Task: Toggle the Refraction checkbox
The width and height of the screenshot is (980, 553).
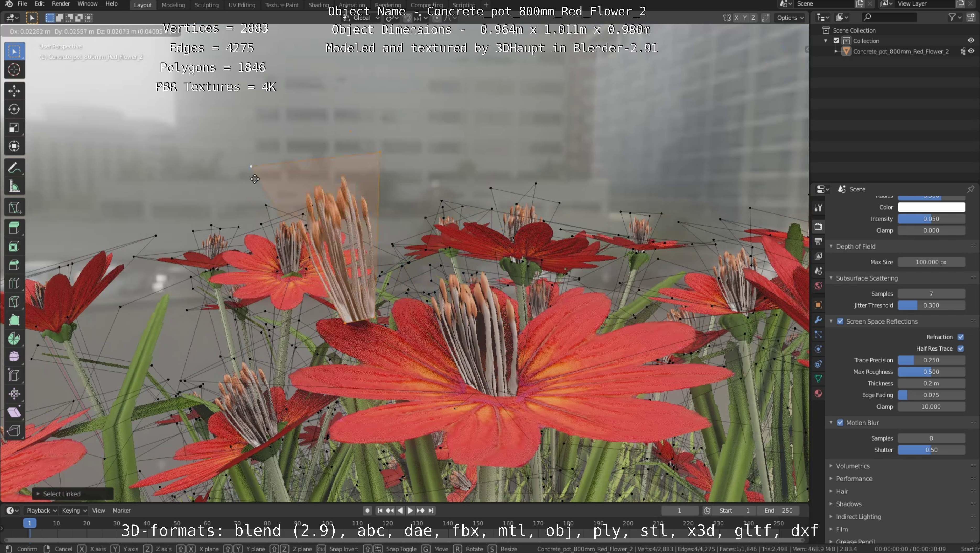Action: (x=961, y=337)
